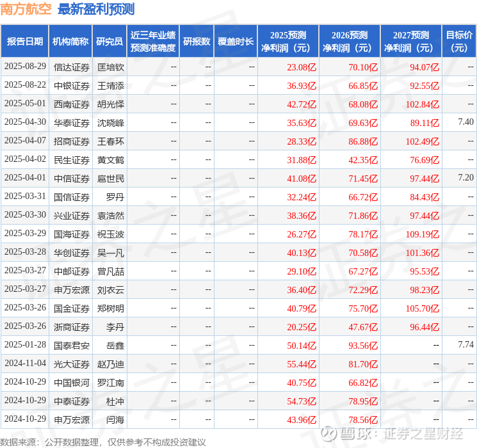Select researcher 匡培钦
This screenshot has width=477, height=448.
tap(110, 67)
